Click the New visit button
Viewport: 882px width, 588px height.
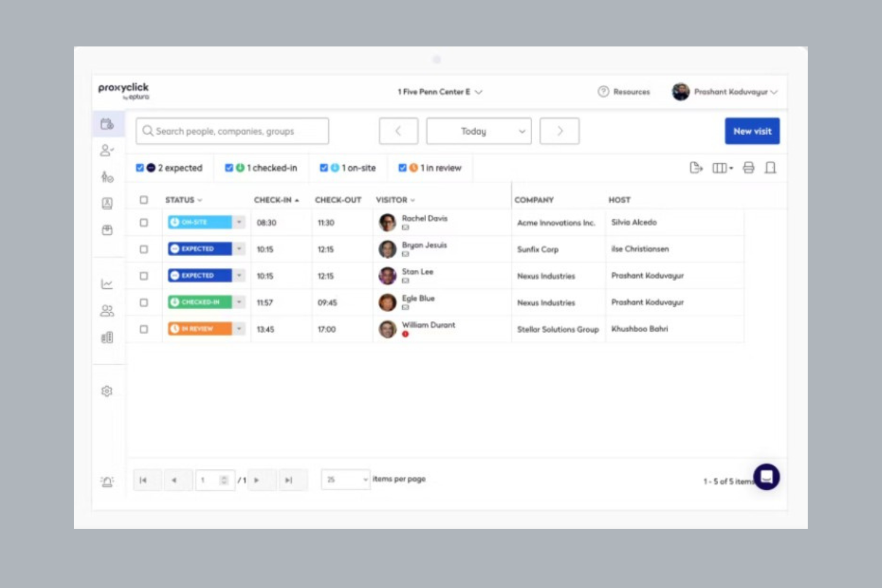(x=751, y=131)
